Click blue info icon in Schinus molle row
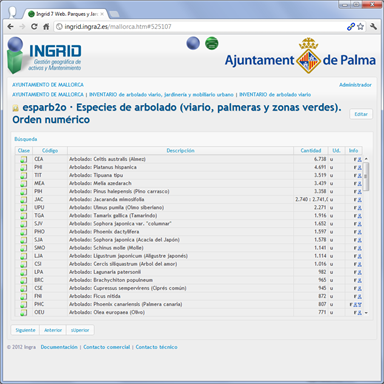This screenshot has height=384, width=384. coord(359,248)
